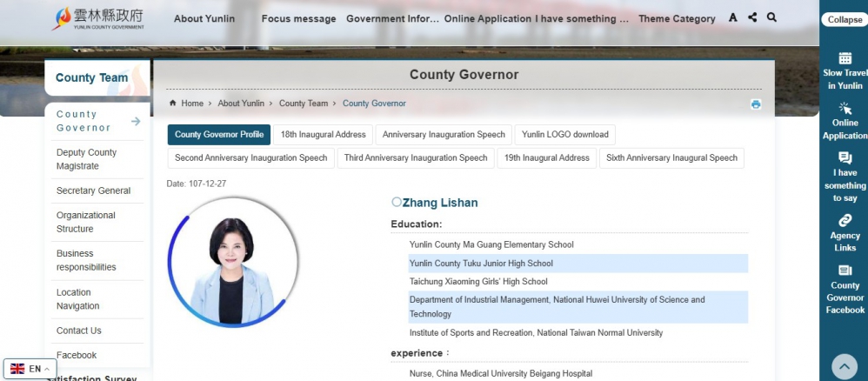
Task: Click County Team breadcrumb link
Action: [x=304, y=104]
